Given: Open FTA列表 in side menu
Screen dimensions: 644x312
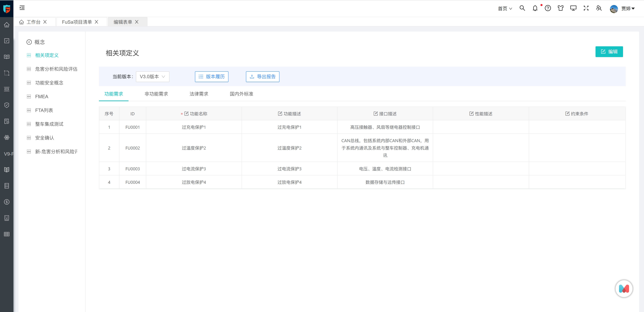Looking at the screenshot, I should tap(44, 110).
